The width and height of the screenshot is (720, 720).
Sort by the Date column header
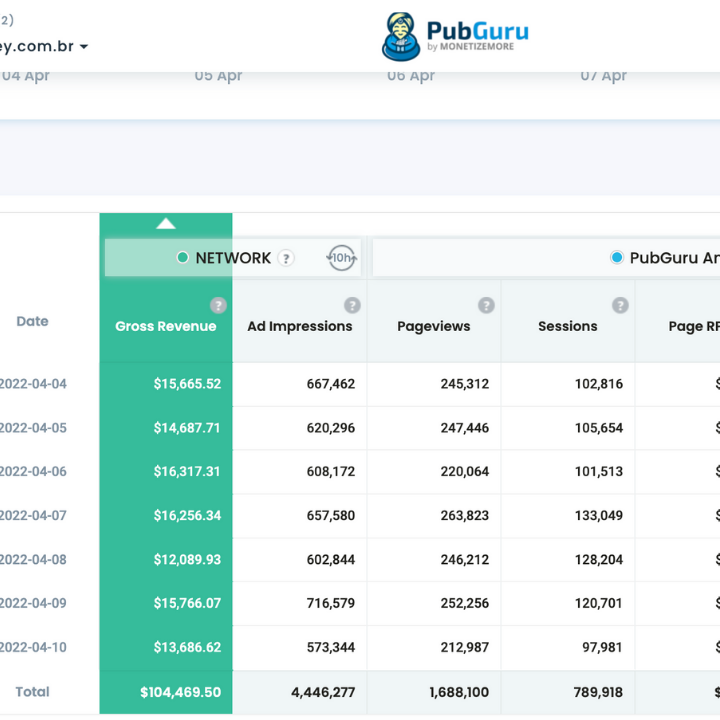(x=32, y=321)
